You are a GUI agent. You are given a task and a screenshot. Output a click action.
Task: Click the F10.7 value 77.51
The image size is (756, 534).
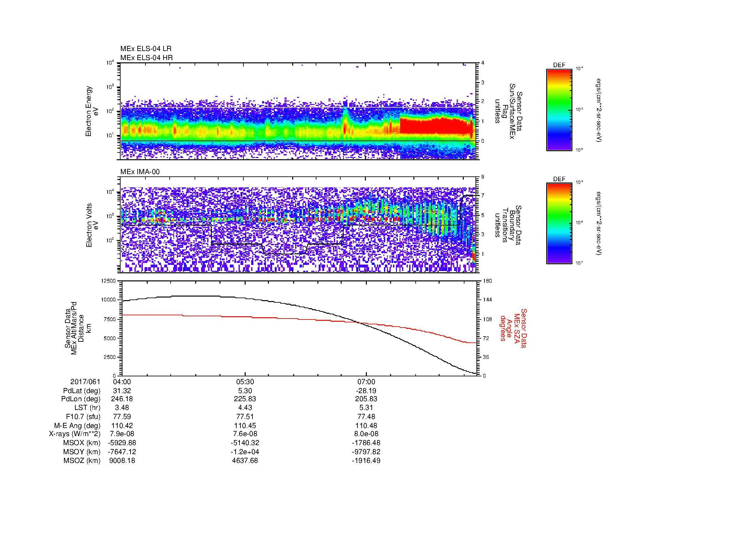(x=245, y=417)
